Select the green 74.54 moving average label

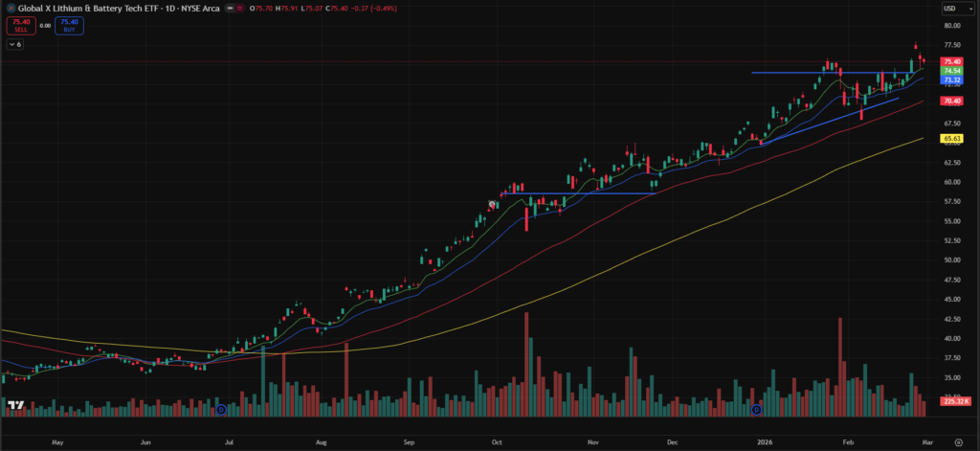950,71
